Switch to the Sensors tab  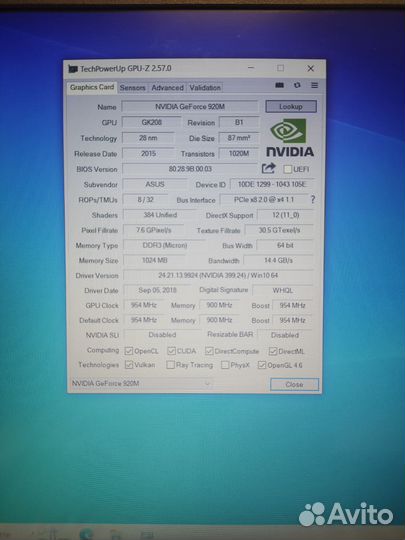132,88
